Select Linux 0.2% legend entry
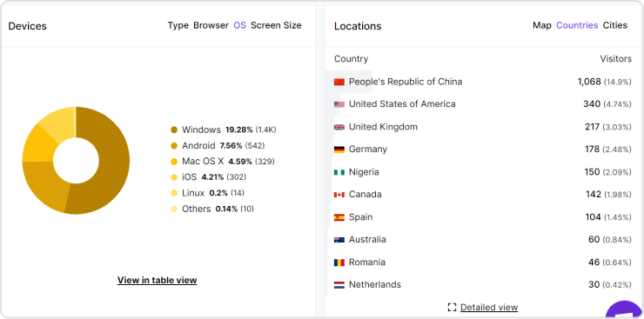The image size is (644, 319). tap(207, 193)
